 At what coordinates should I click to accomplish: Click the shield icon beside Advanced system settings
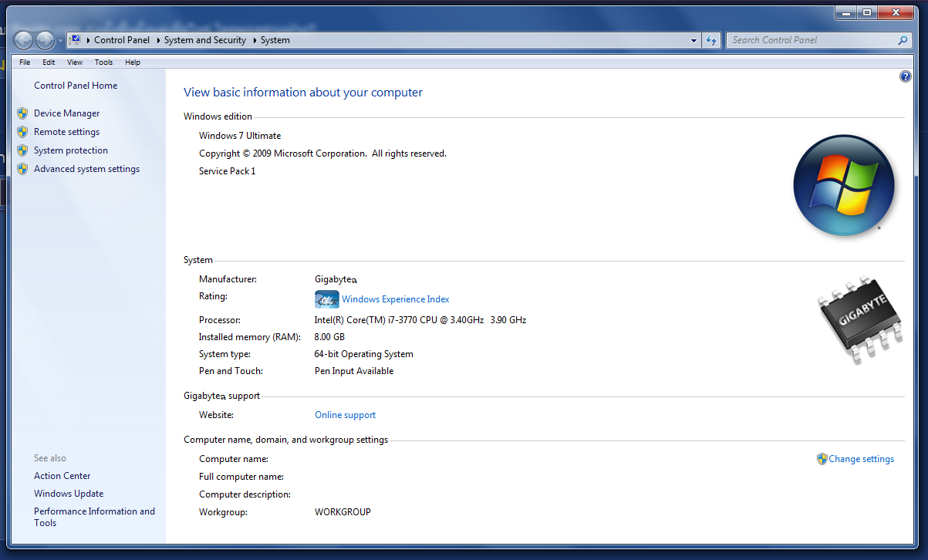point(22,169)
